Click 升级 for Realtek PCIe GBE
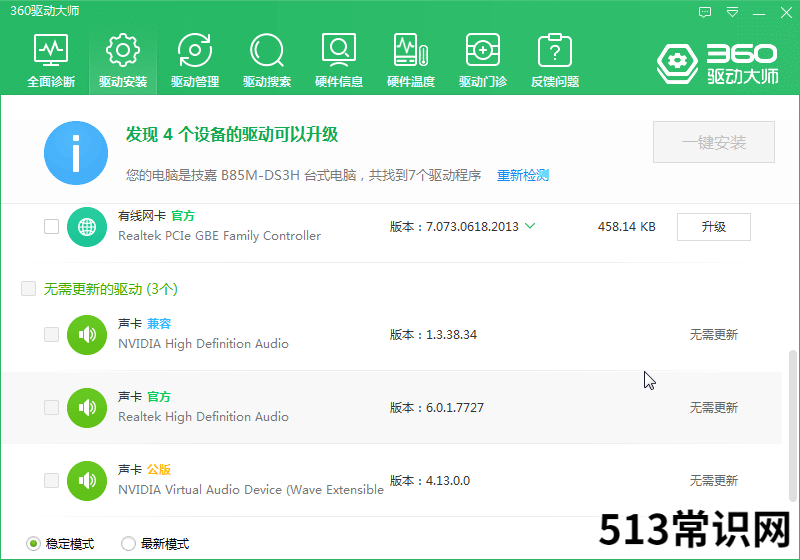The image size is (800, 560). (x=714, y=227)
